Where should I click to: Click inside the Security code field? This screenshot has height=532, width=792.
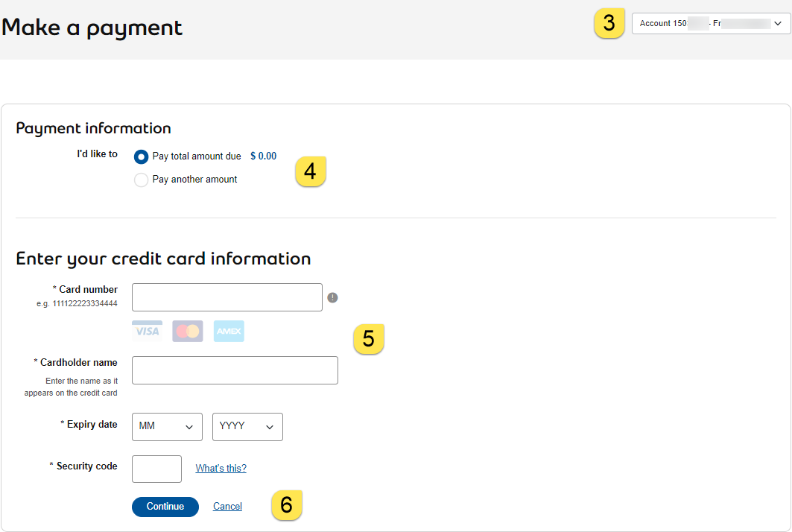[156, 469]
